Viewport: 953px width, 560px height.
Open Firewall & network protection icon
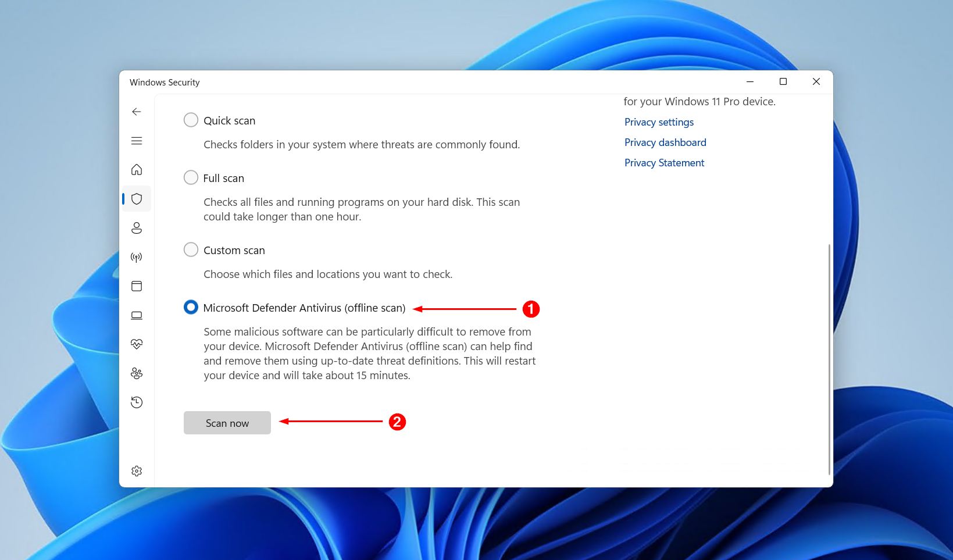[137, 257]
